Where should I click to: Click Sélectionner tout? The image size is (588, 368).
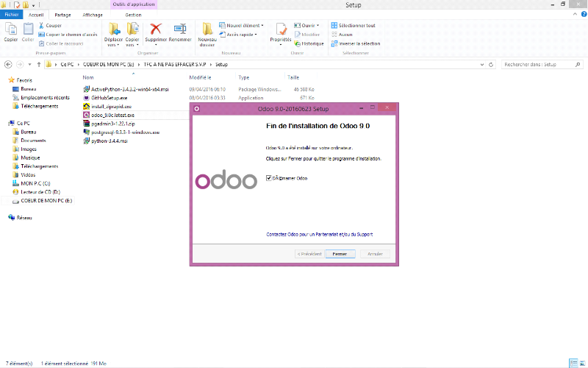click(353, 26)
